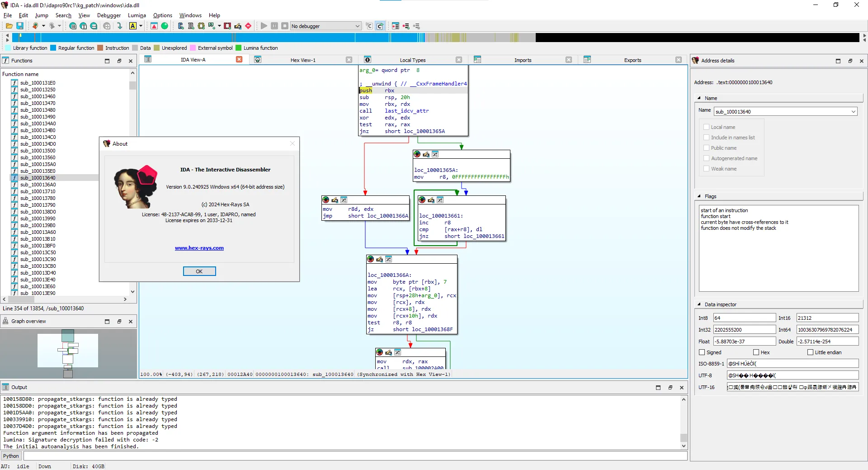
Task: Click the red triangle toolbar icon
Action: pos(154,26)
